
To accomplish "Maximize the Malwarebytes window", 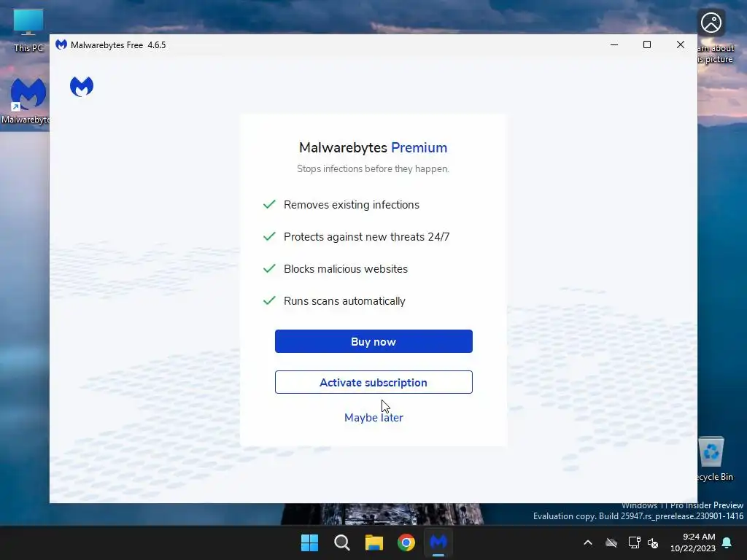I will pyautogui.click(x=647, y=44).
